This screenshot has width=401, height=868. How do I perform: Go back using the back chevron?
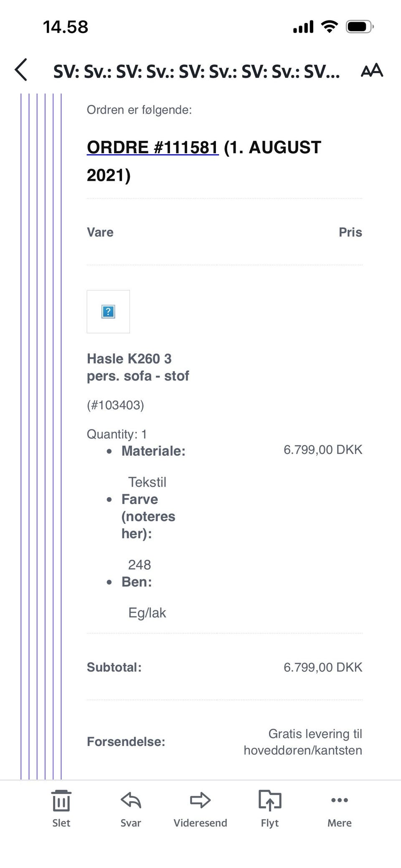tap(21, 70)
